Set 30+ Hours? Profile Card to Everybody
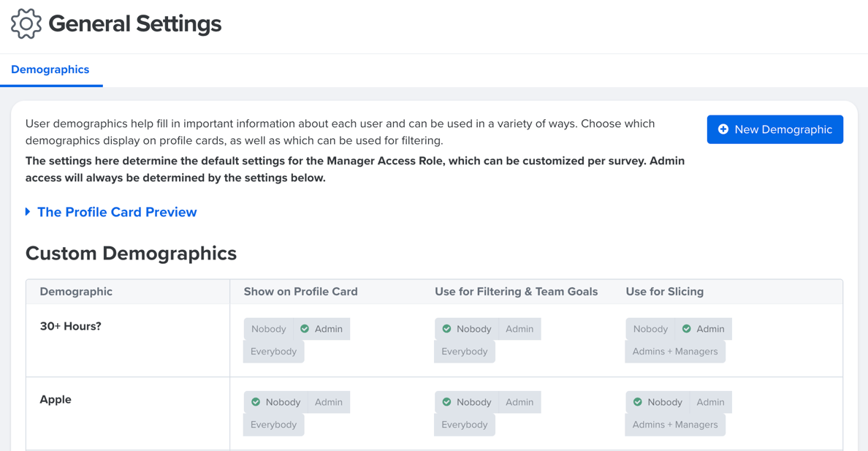 click(273, 352)
